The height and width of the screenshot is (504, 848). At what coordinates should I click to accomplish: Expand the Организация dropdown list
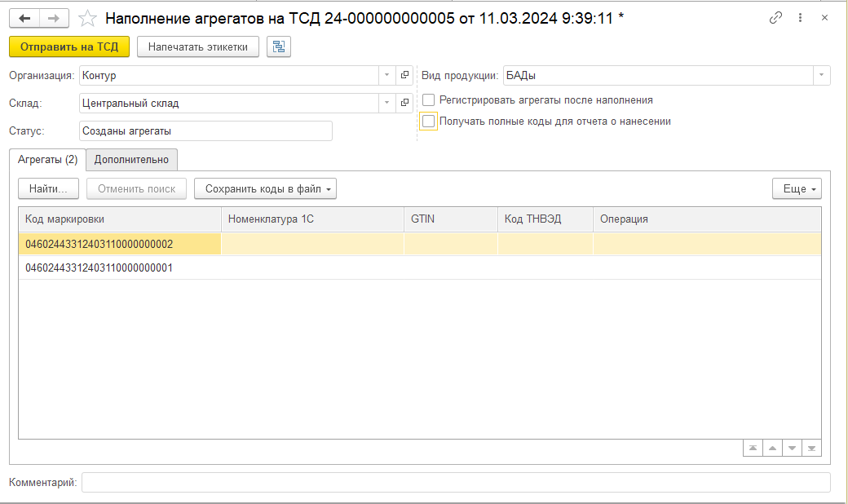[x=386, y=75]
